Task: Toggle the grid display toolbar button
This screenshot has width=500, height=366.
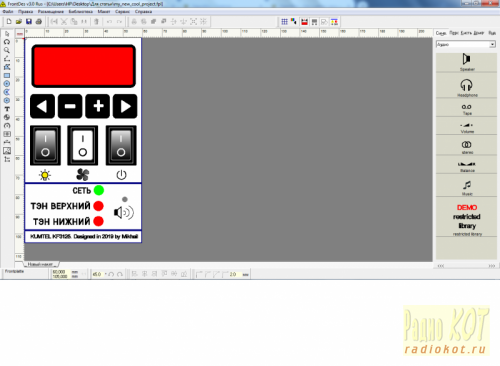Action: pos(284,22)
